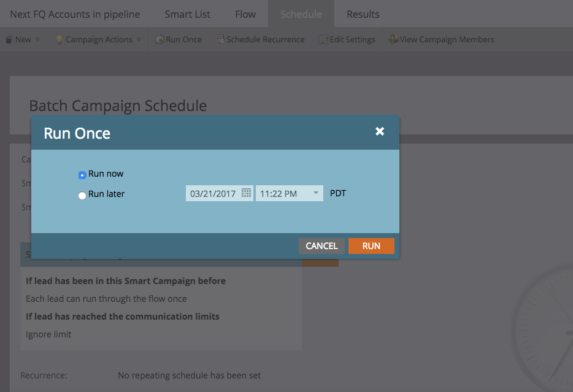The height and width of the screenshot is (392, 573).
Task: Select the Run now radio option
Action: pyautogui.click(x=82, y=175)
